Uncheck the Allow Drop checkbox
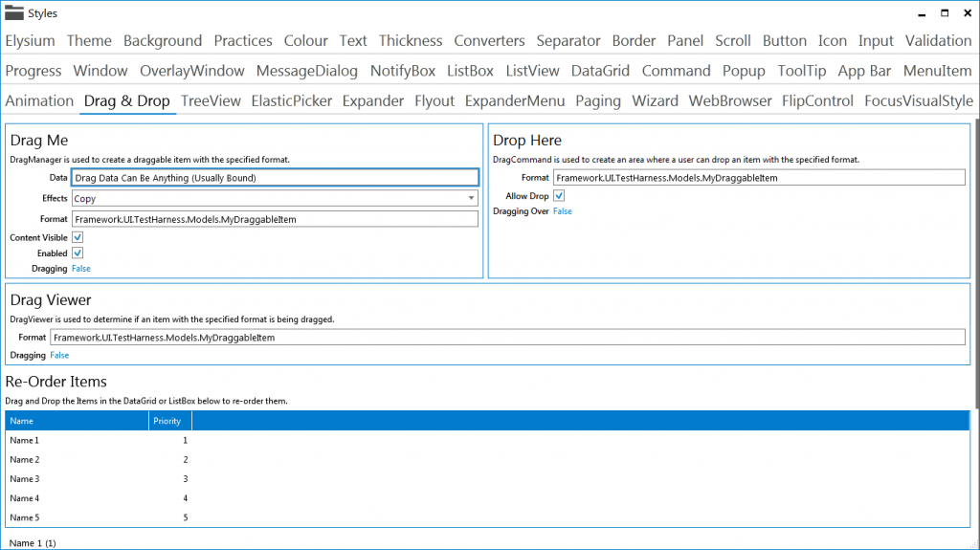The width and height of the screenshot is (980, 550). click(559, 196)
